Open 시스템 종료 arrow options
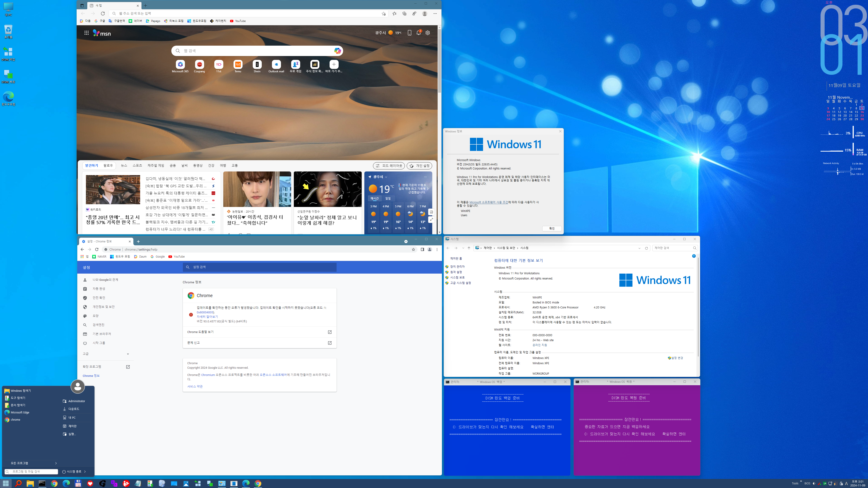 tap(85, 472)
